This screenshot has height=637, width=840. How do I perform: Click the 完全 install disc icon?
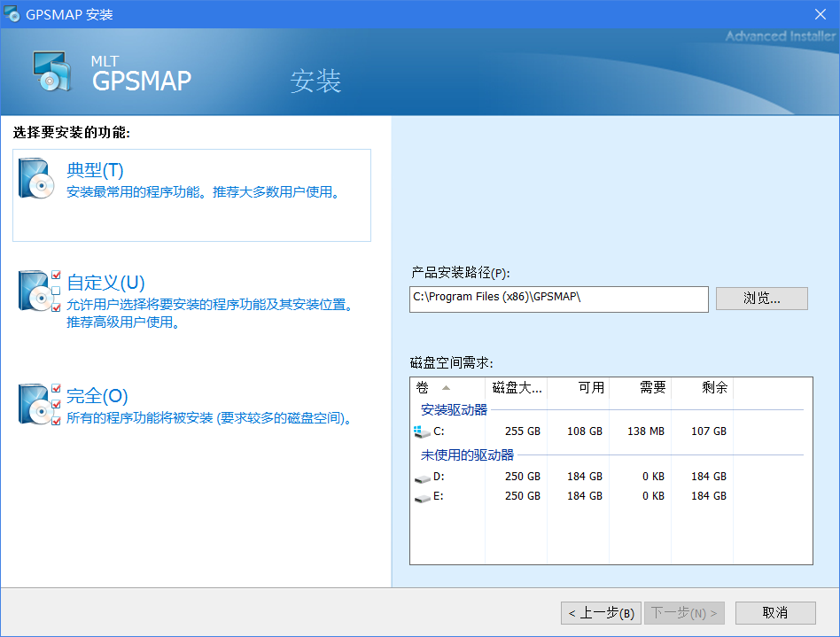tap(39, 405)
